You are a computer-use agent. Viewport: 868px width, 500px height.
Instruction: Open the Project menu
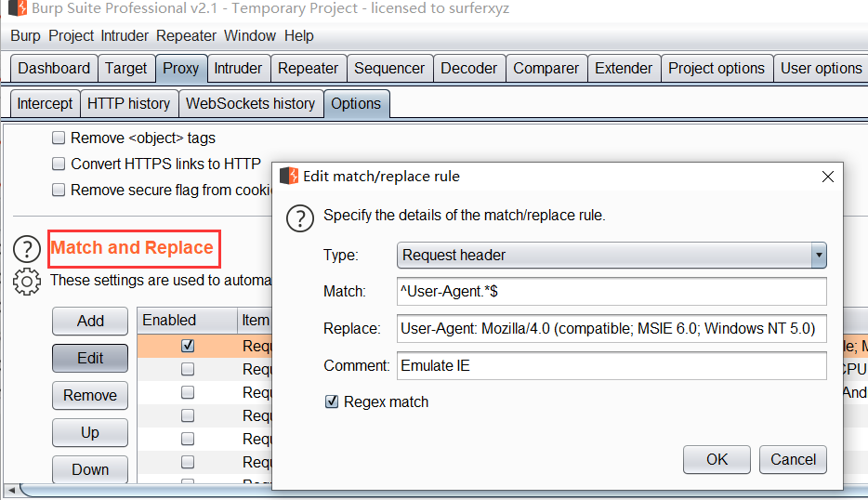point(71,36)
